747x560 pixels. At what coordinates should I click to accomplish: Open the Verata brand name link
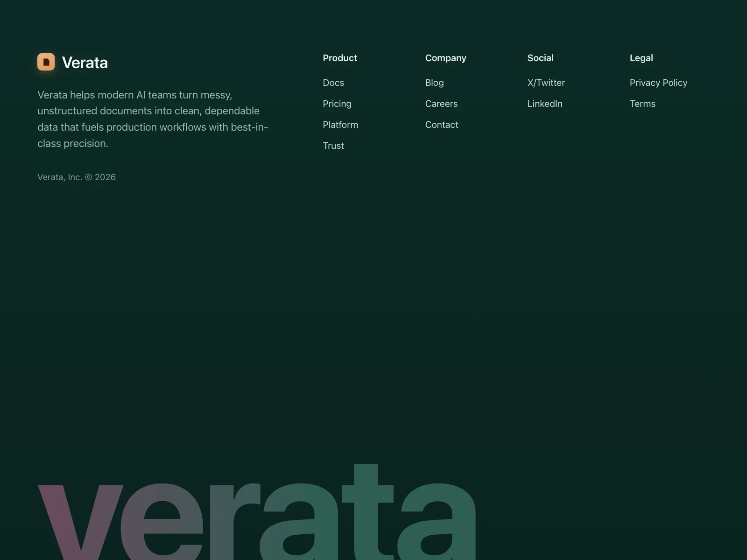(x=85, y=63)
